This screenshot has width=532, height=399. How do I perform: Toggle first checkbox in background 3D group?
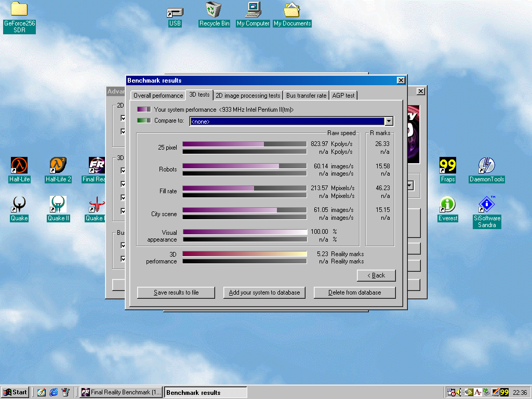tap(123, 170)
